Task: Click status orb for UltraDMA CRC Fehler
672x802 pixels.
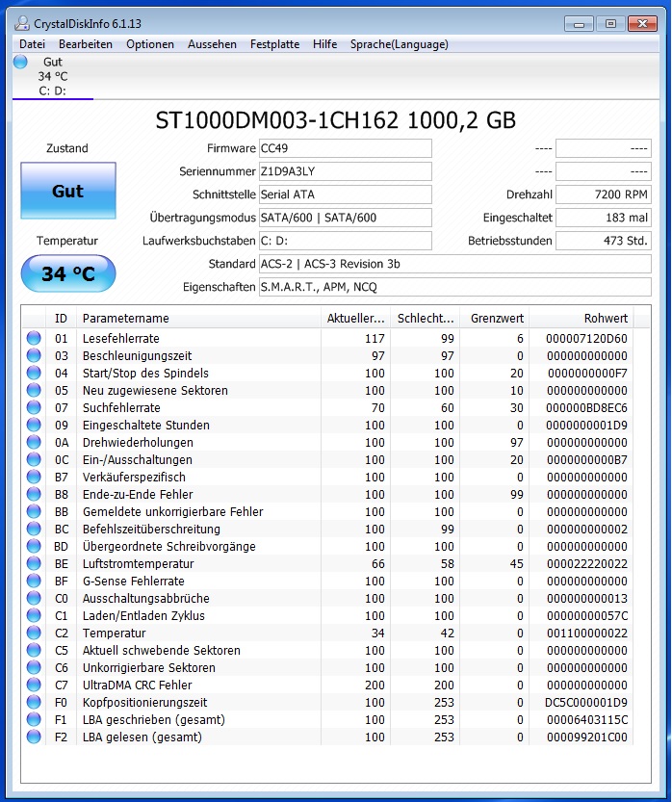Action: coord(34,685)
